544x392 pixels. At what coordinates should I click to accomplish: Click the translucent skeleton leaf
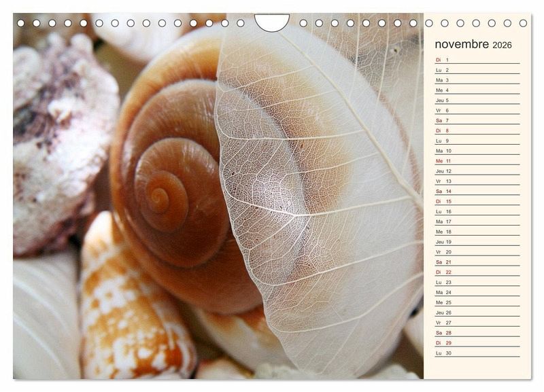320,197
